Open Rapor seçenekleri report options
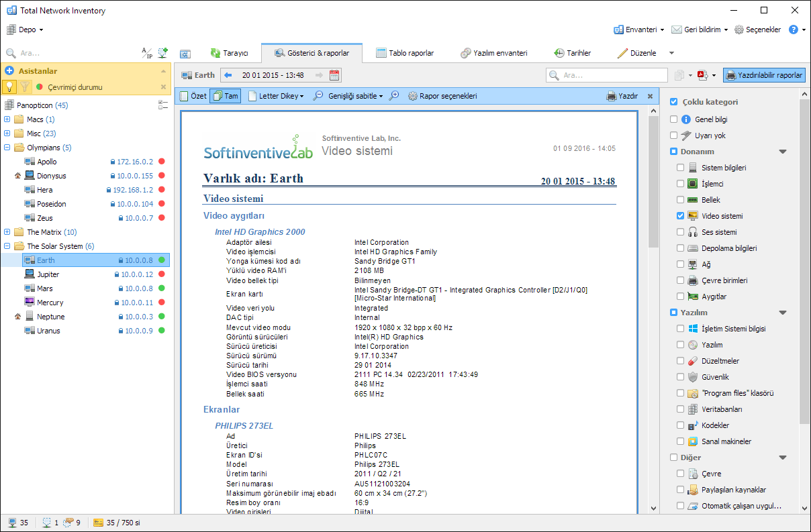 (x=442, y=96)
